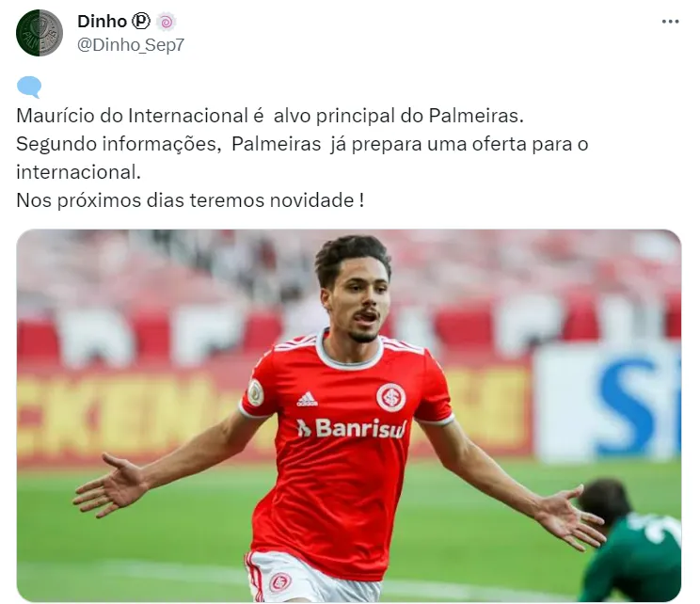The height and width of the screenshot is (604, 700).
Task: Click the text Nos próximos dias teremos novidade
Action: coord(190,200)
